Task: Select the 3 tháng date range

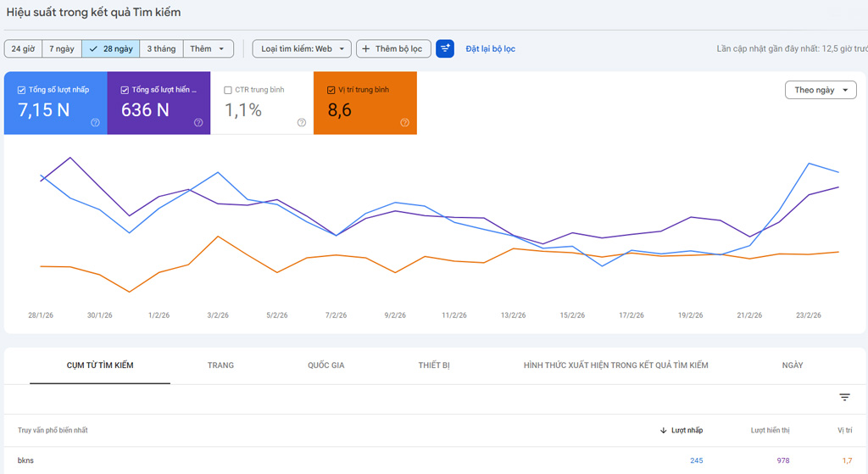Action: (161, 49)
